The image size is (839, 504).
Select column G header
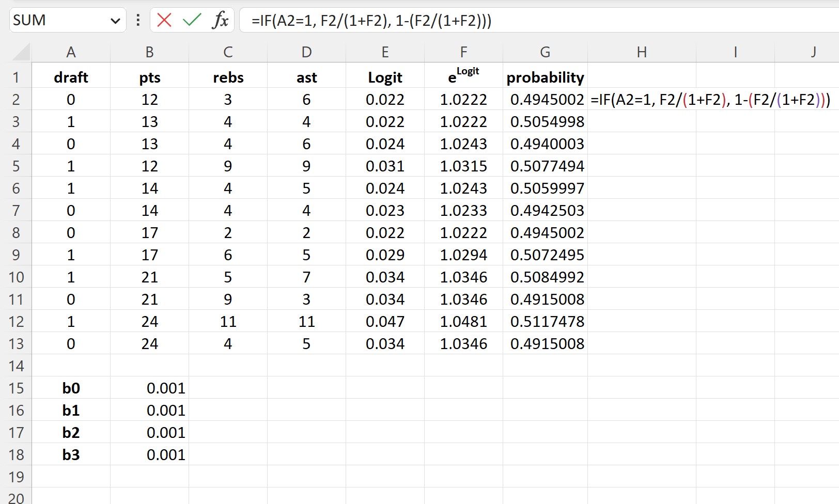(x=545, y=52)
